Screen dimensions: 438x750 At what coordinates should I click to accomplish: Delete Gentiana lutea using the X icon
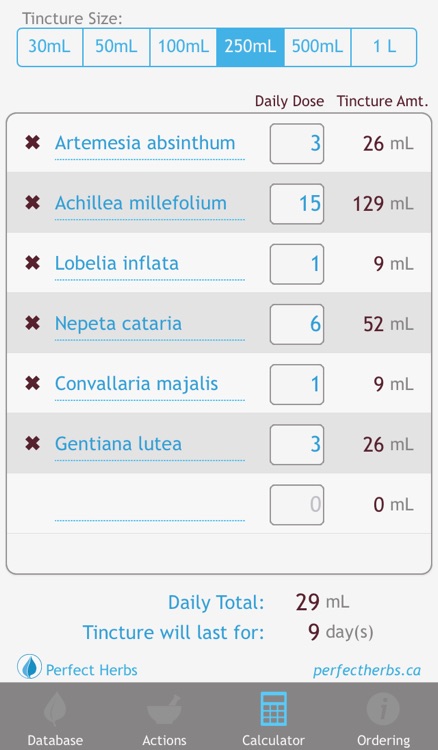pyautogui.click(x=33, y=444)
